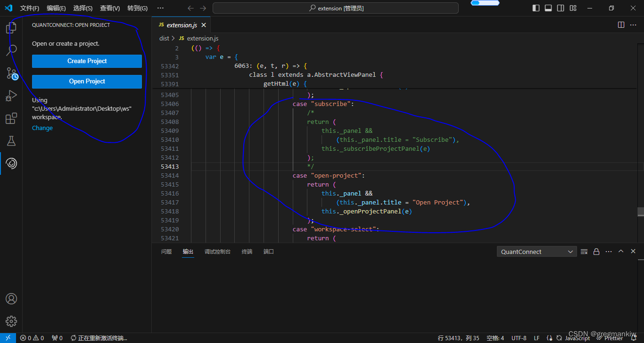The height and width of the screenshot is (343, 644).
Task: Toggle the secondary sidebar layout icon
Action: pyautogui.click(x=561, y=8)
